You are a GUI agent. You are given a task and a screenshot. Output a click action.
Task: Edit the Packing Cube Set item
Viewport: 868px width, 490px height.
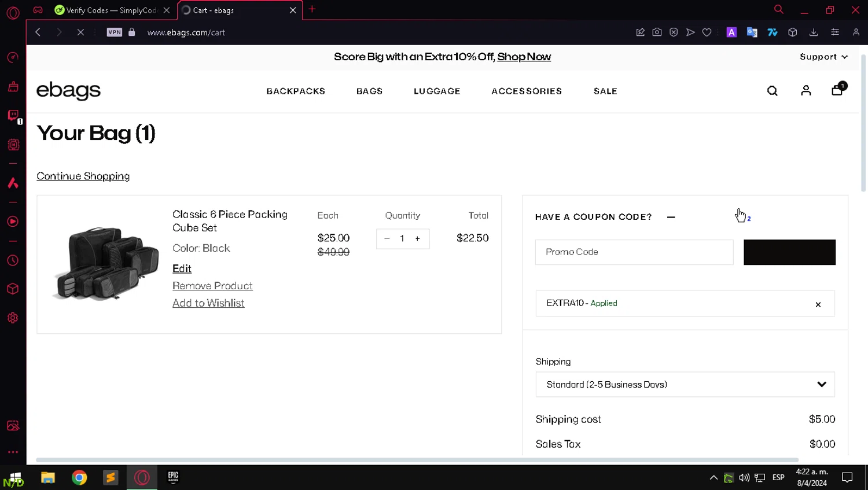[x=182, y=268]
